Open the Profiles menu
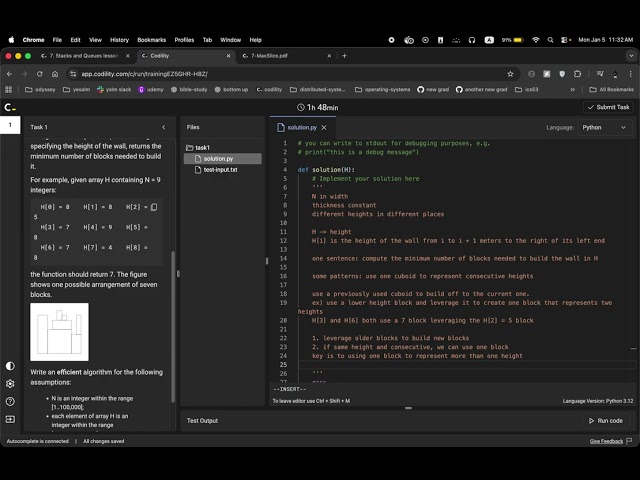The height and width of the screenshot is (480, 640). click(184, 40)
